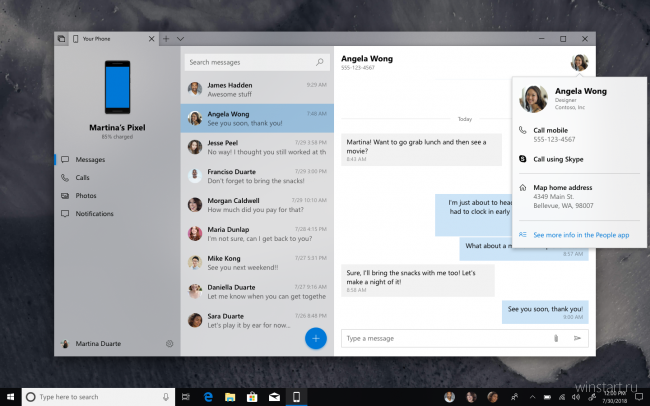
Task: Call Angela's mobile 555-123-4567
Action: [579, 135]
